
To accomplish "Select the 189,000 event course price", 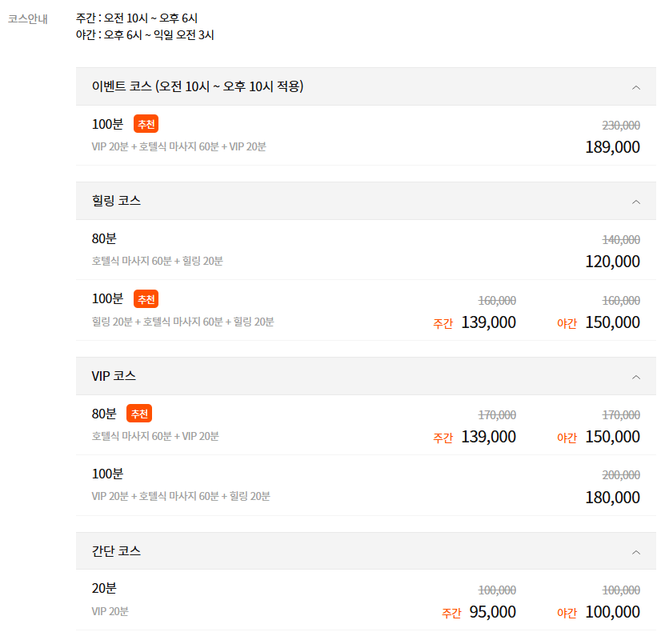I will coord(611,147).
